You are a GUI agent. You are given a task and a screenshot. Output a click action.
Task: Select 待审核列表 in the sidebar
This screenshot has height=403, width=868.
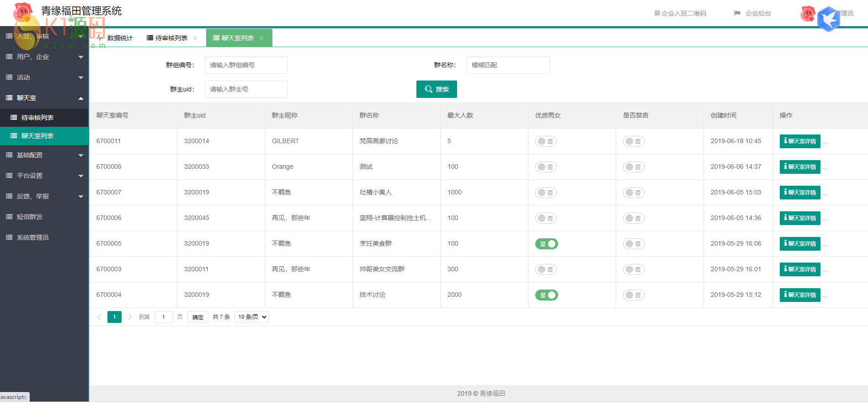pos(37,118)
